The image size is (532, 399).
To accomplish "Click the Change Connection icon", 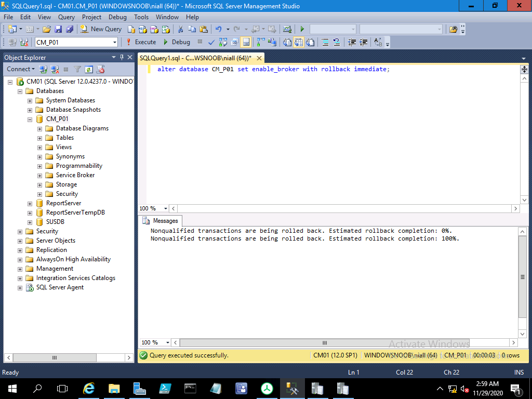I will pyautogui.click(x=24, y=42).
